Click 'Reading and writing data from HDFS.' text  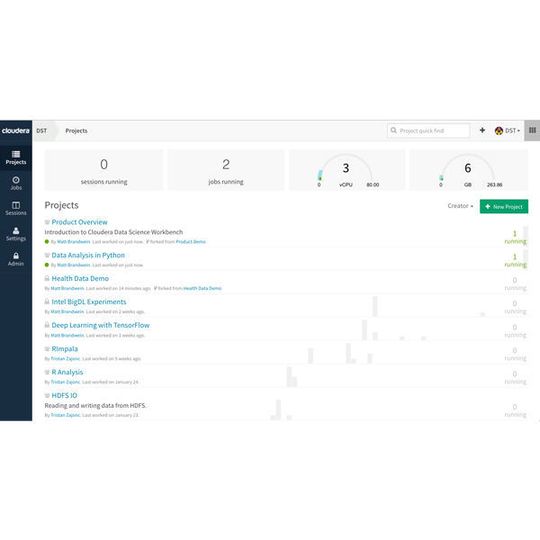tap(95, 406)
